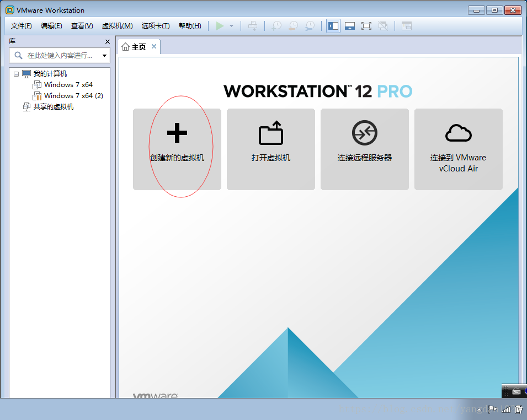527x420 pixels.
Task: Select 我的计算机 in the library tree
Action: click(50, 73)
